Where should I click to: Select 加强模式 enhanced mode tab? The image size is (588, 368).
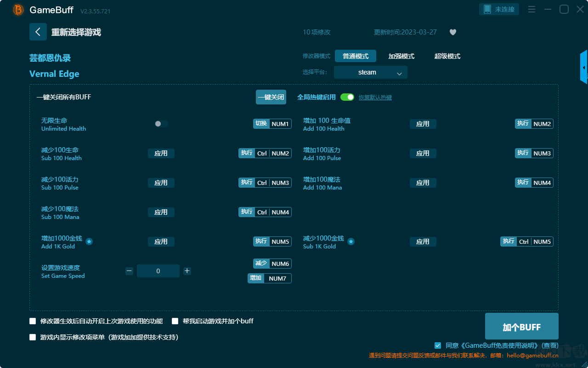[401, 56]
